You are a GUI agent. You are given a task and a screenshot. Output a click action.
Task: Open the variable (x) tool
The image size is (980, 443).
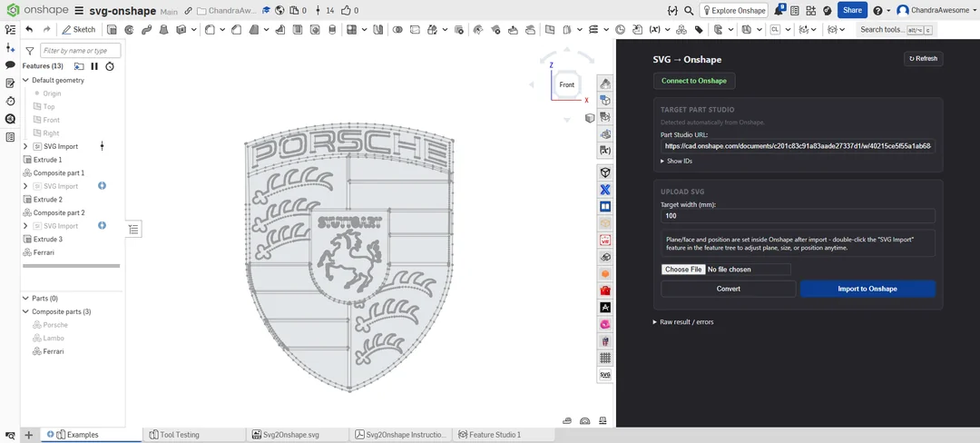pos(654,29)
